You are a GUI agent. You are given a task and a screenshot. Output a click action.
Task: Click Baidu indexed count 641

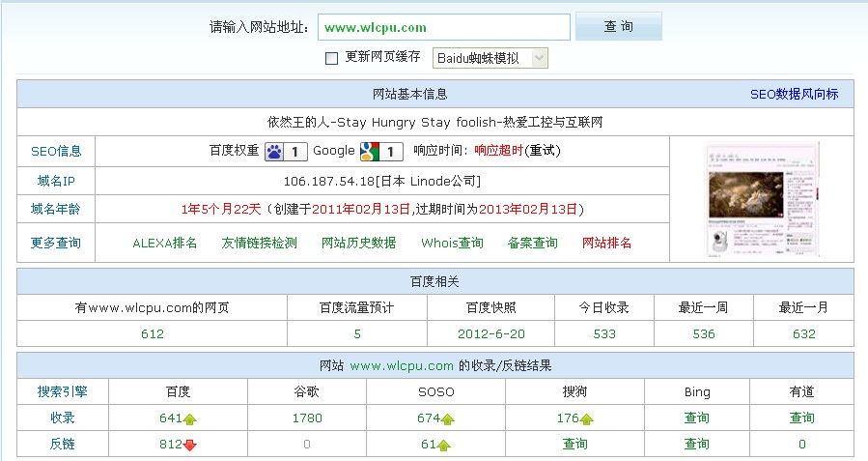coord(171,418)
